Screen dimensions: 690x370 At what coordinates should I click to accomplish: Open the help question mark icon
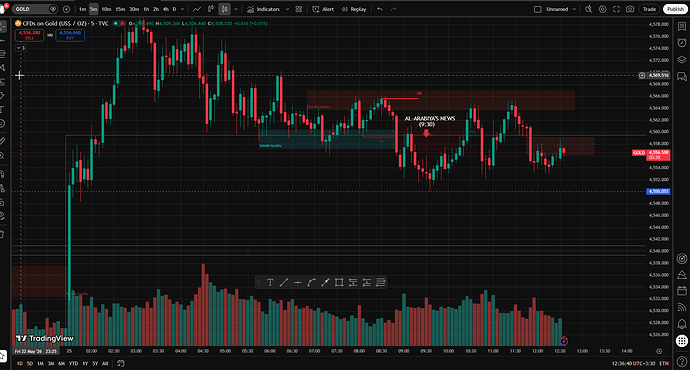[682, 361]
